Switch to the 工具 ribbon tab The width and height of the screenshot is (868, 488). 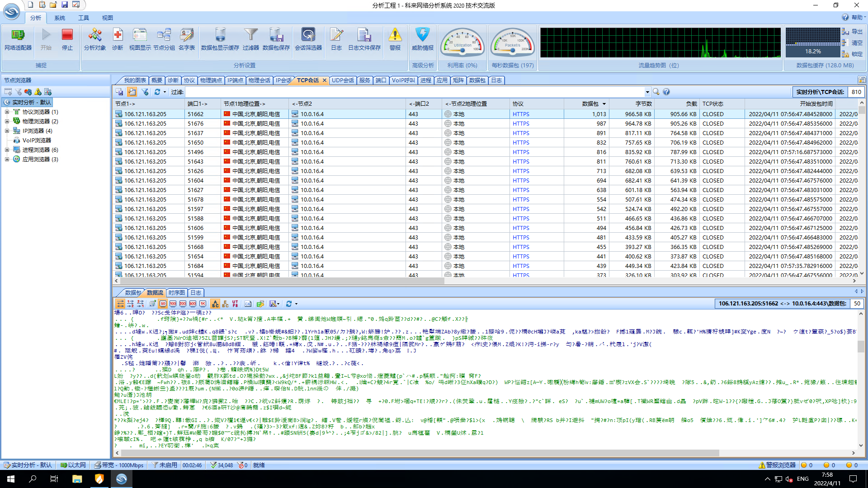point(84,18)
